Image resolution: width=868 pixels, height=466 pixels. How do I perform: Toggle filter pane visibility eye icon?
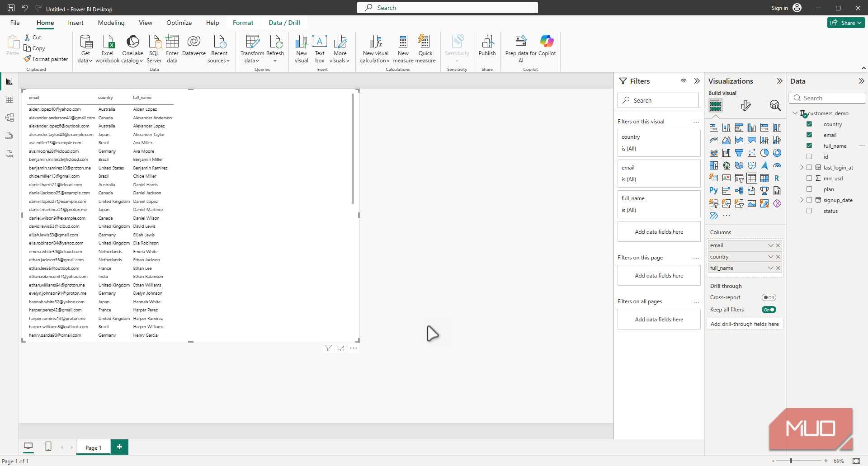pyautogui.click(x=684, y=81)
